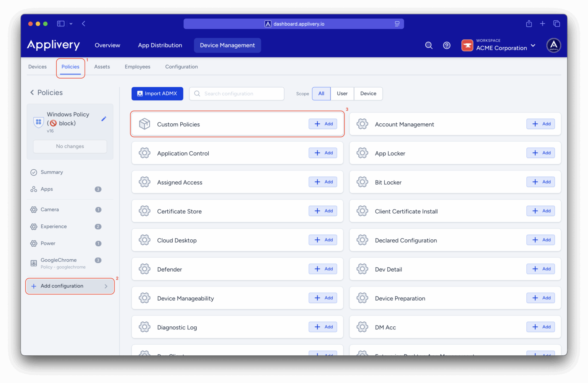This screenshot has width=588, height=383.
Task: Click the Import ADMX button
Action: point(157,93)
